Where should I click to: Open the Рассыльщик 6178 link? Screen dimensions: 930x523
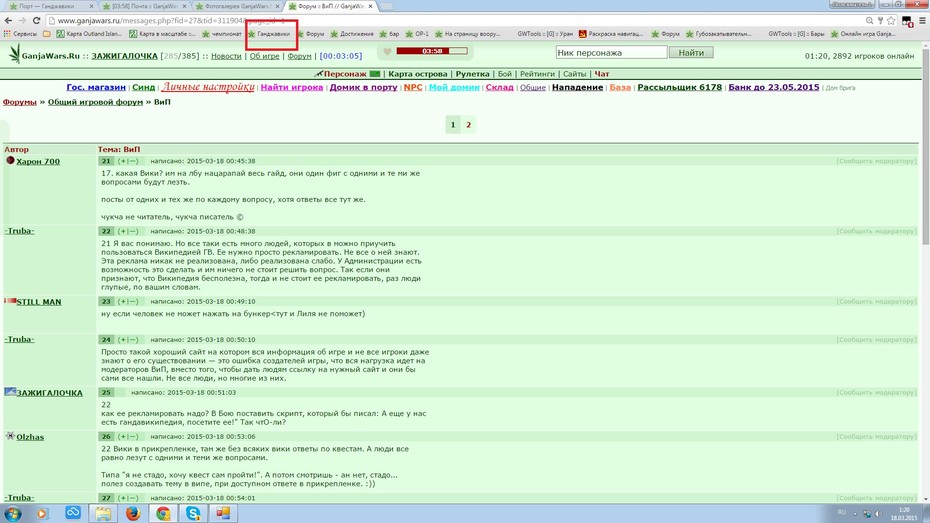tap(680, 87)
